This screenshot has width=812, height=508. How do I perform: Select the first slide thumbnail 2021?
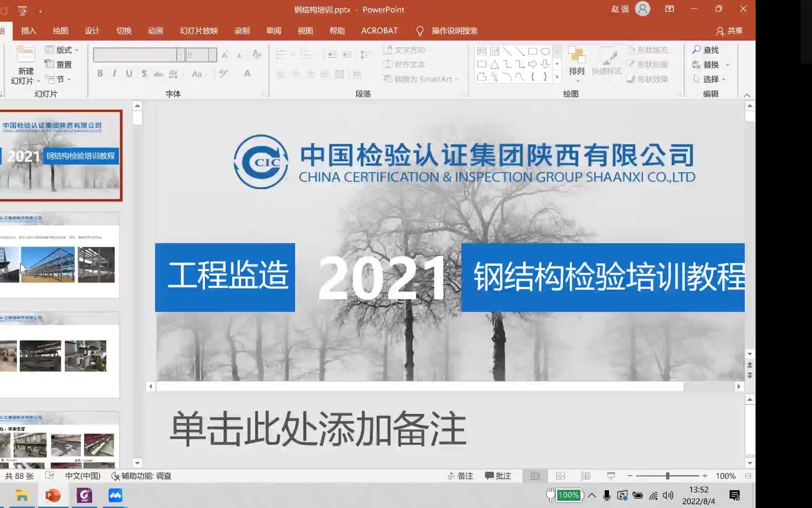click(x=60, y=156)
